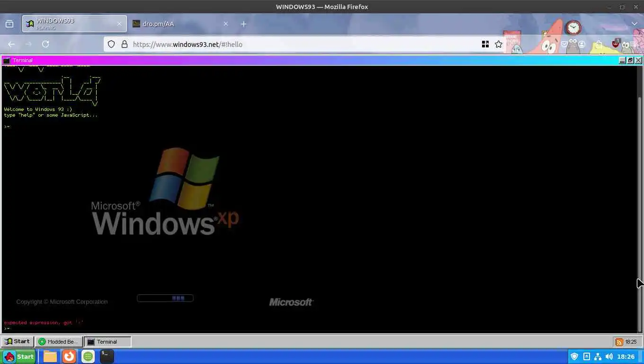Open the Firefox hamburger menu
This screenshot has width=644, height=364.
point(633,44)
